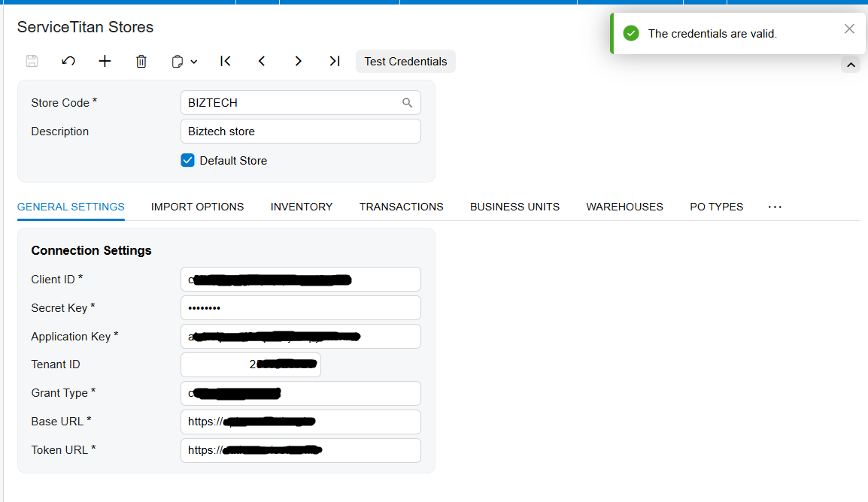Click the green checkmark notification icon
This screenshot has height=502, width=868.
coord(631,34)
